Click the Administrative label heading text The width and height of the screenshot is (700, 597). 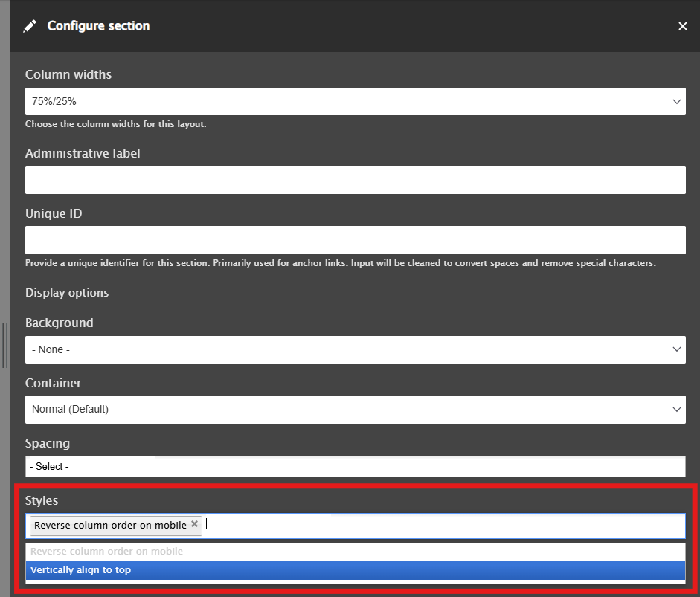[83, 153]
